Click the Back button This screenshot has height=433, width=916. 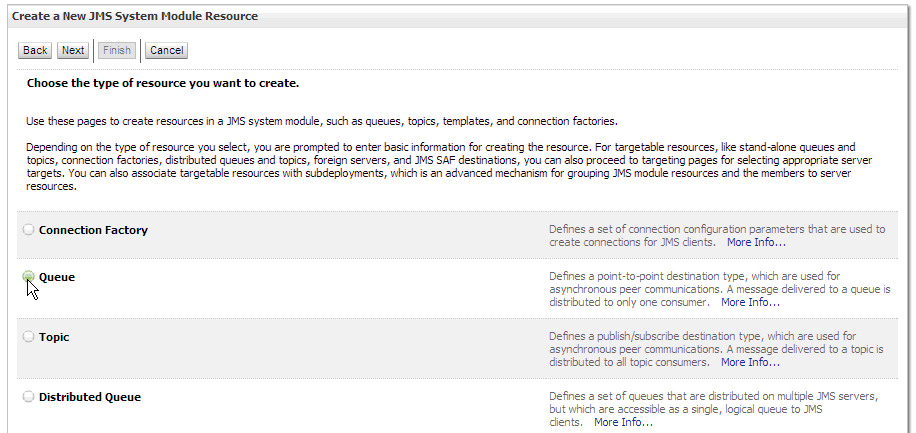click(35, 50)
